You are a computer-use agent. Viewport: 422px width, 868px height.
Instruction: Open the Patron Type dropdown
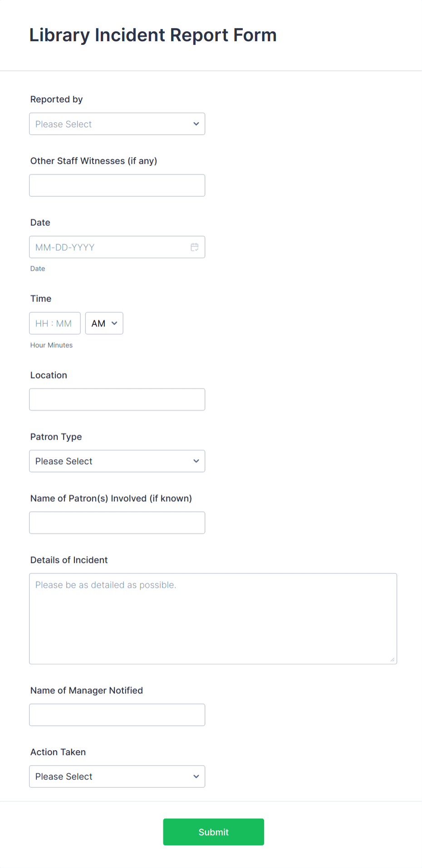[x=117, y=461]
